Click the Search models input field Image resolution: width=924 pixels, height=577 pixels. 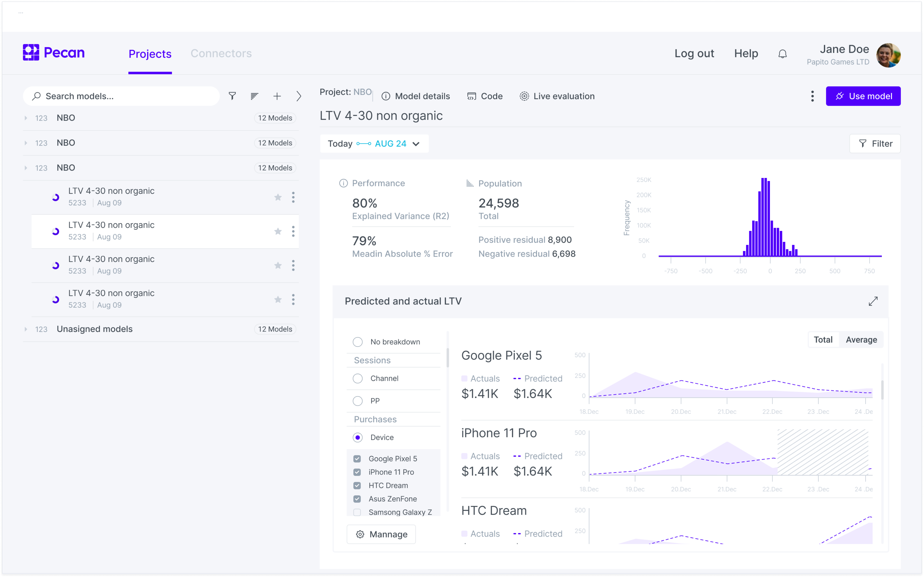click(122, 96)
